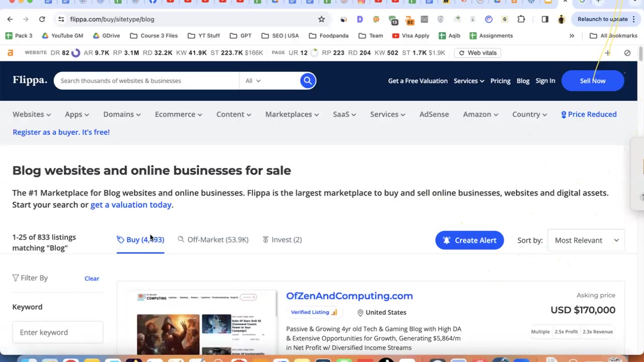The width and height of the screenshot is (644, 362).
Task: Expand the Content category menu
Action: tap(234, 114)
